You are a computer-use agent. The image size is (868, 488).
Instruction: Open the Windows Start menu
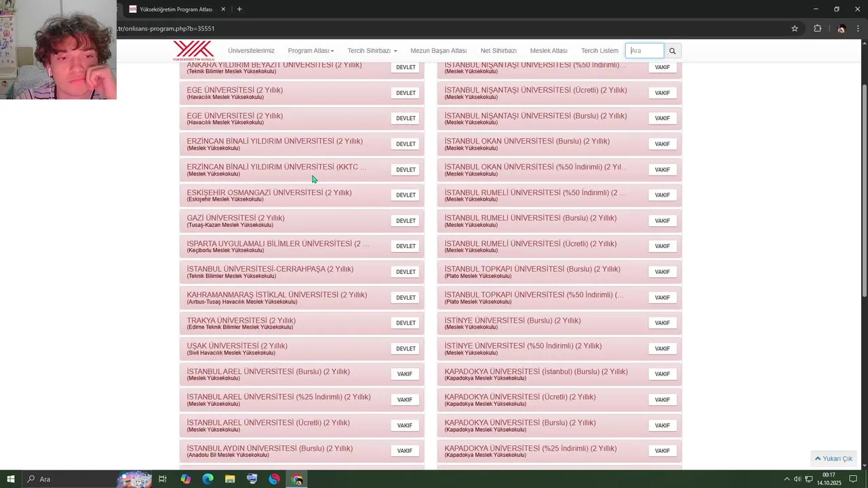[11, 479]
